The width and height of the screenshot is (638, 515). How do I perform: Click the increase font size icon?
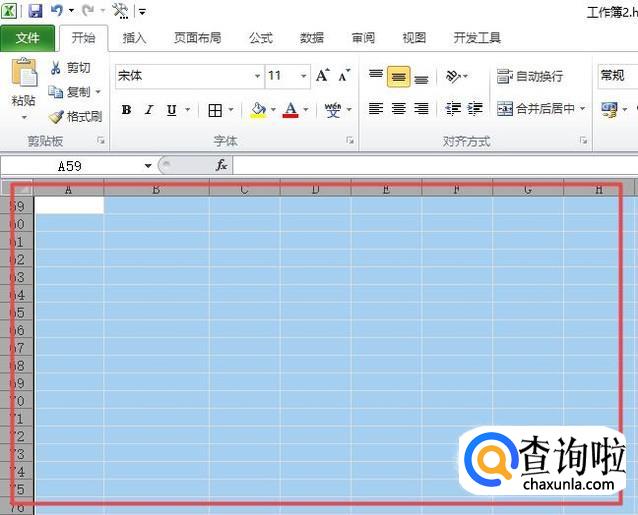click(322, 76)
